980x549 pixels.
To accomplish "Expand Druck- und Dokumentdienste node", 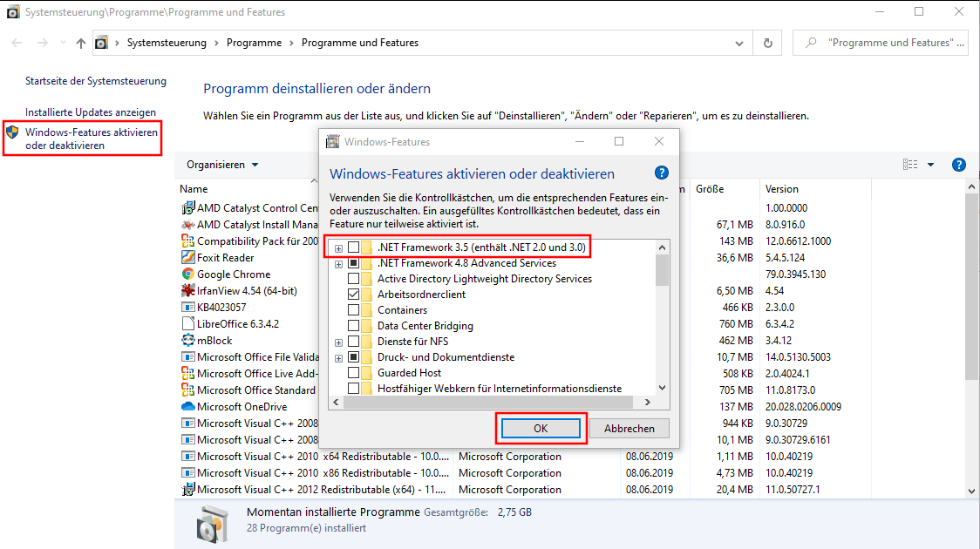I will tap(339, 358).
